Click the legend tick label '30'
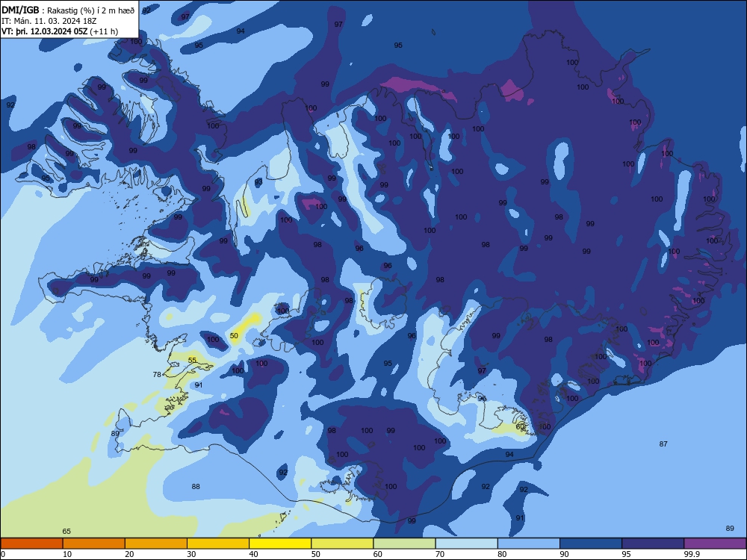This screenshot has width=747, height=560. [191, 554]
